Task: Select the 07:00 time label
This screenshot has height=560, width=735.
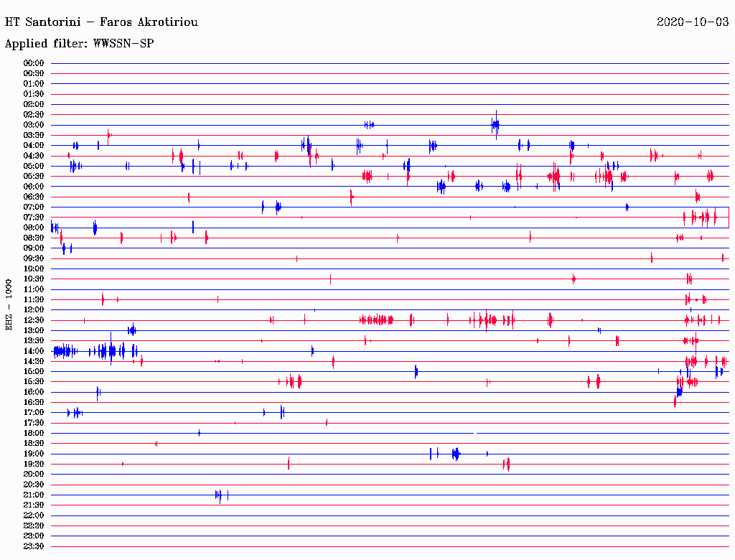Action: pos(33,207)
